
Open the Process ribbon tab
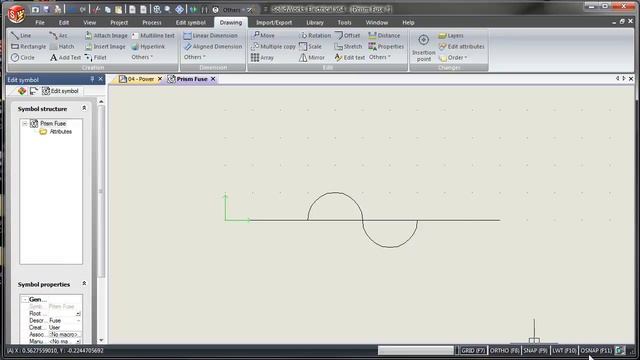pos(152,22)
